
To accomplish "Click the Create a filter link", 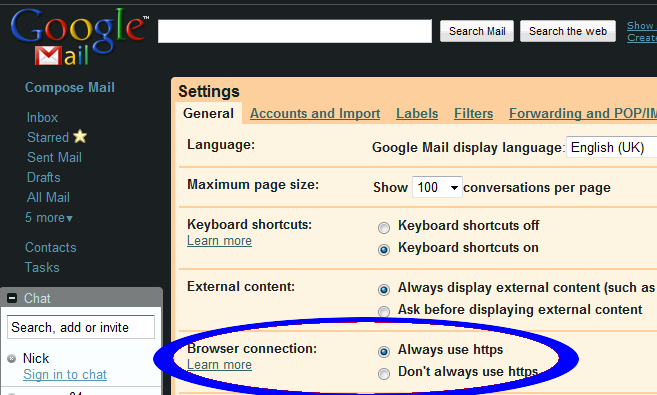I will [x=641, y=37].
